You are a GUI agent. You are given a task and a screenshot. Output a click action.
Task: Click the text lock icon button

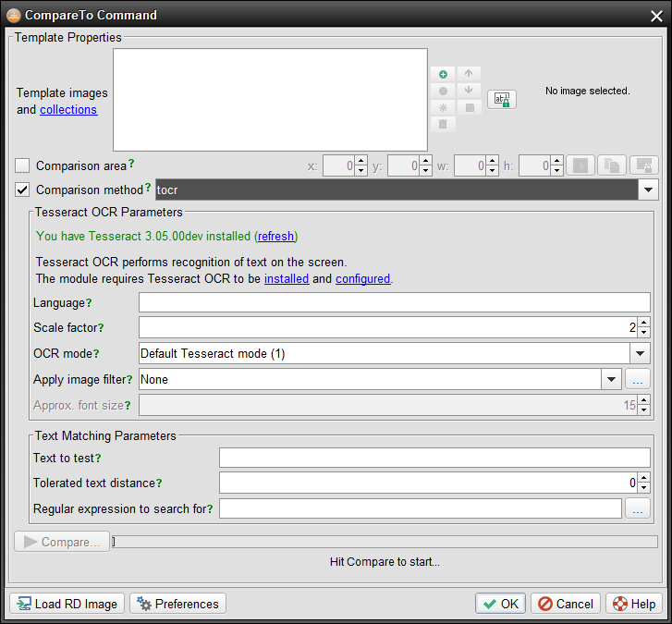point(501,99)
